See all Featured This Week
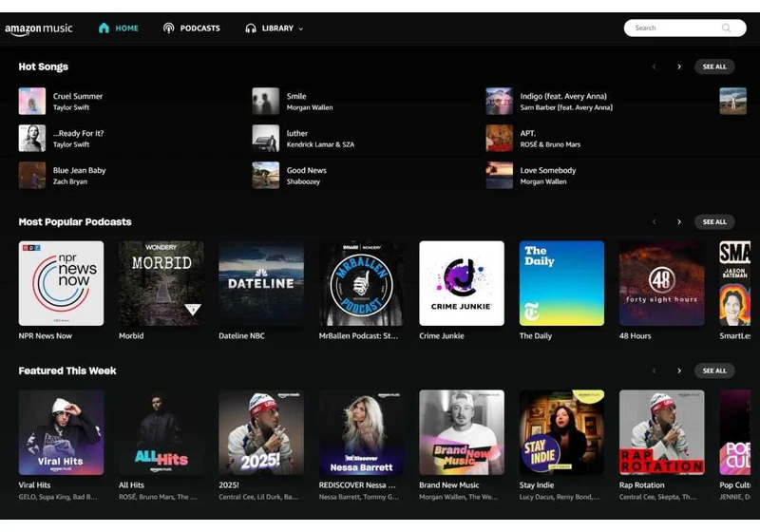 714,370
